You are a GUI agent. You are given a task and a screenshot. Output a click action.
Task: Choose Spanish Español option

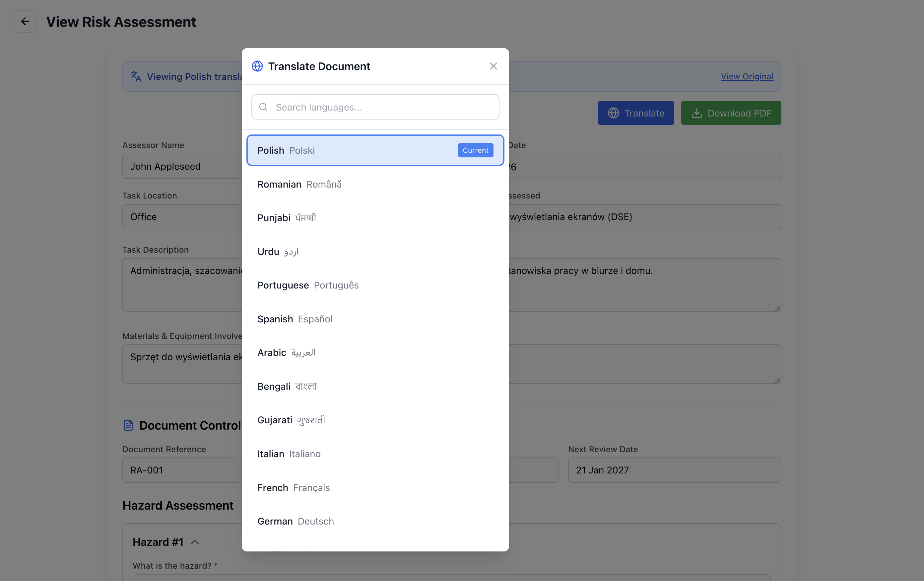pos(375,319)
